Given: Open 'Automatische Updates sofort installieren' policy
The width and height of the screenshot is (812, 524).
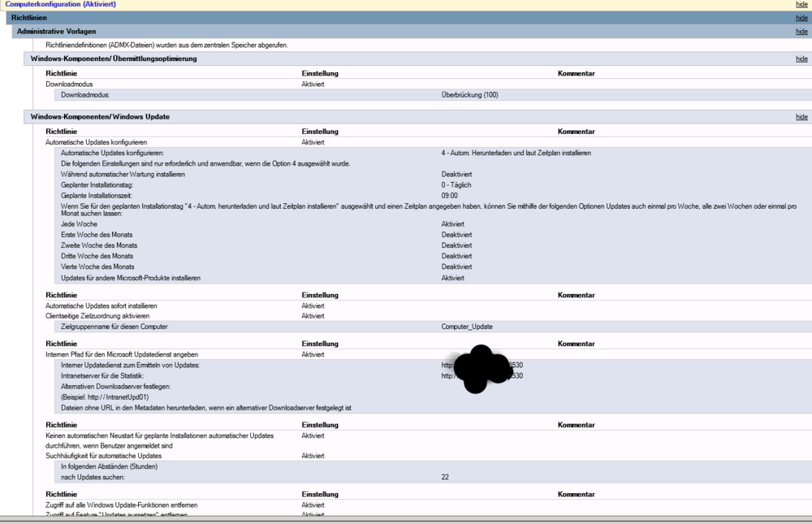Looking at the screenshot, I should pos(101,305).
